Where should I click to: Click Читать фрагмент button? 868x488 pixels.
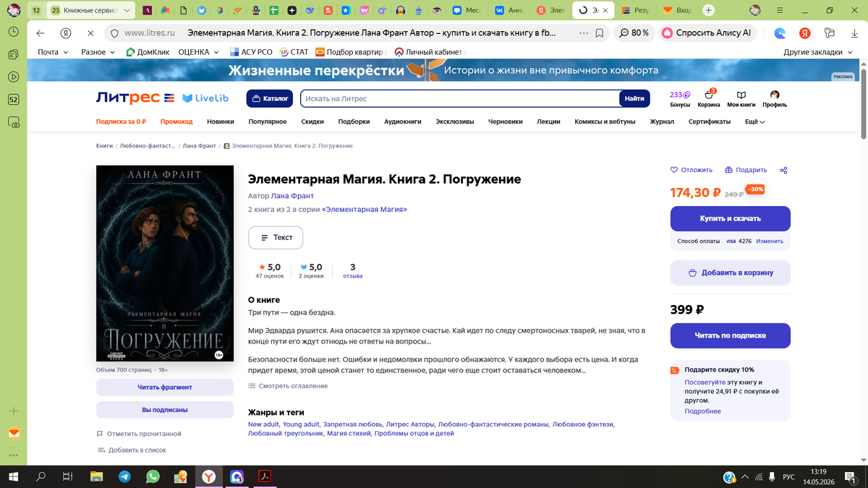tap(165, 387)
